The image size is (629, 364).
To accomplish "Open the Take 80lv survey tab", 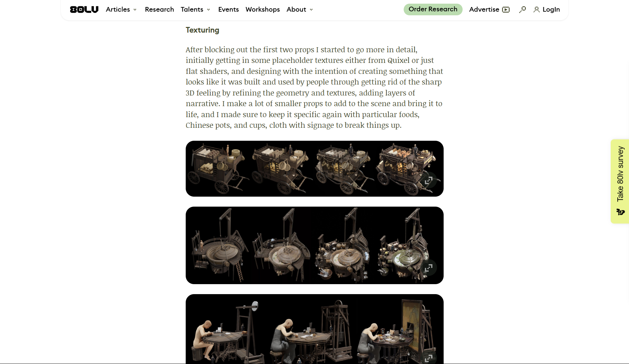I will pyautogui.click(x=620, y=181).
